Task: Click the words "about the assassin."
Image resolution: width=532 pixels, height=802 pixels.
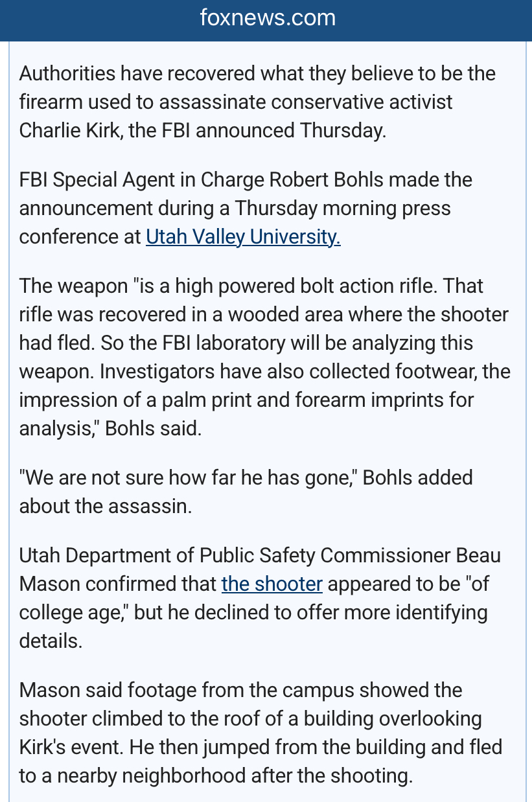Action: pyautogui.click(x=106, y=506)
